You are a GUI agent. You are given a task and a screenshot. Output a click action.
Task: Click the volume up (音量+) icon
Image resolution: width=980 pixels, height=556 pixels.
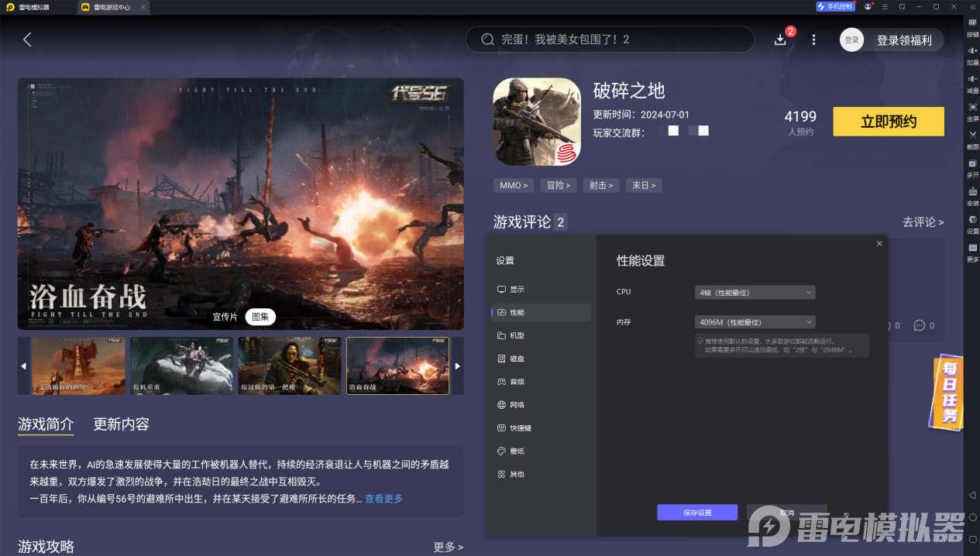coord(972,51)
